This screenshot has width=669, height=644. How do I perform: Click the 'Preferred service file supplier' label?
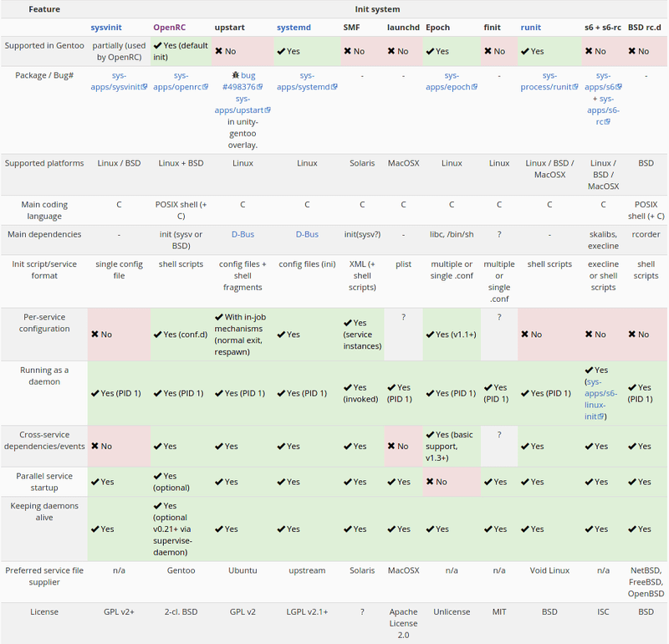coord(44,576)
